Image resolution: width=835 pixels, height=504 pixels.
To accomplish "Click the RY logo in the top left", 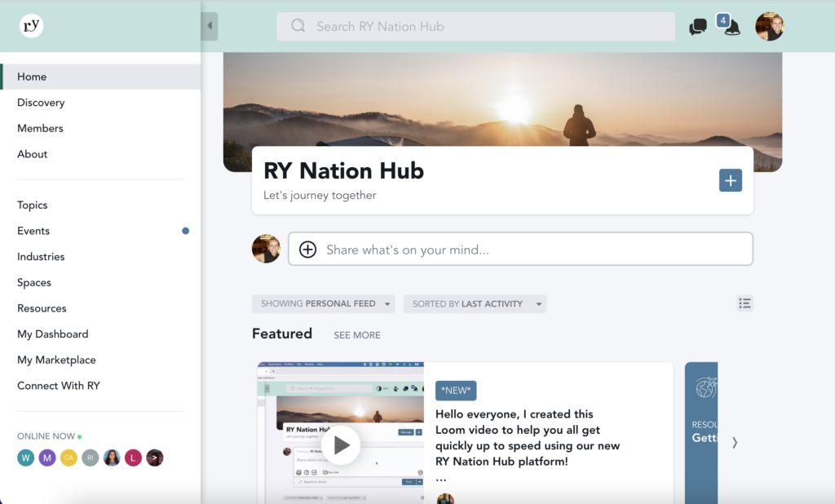I will click(x=31, y=25).
